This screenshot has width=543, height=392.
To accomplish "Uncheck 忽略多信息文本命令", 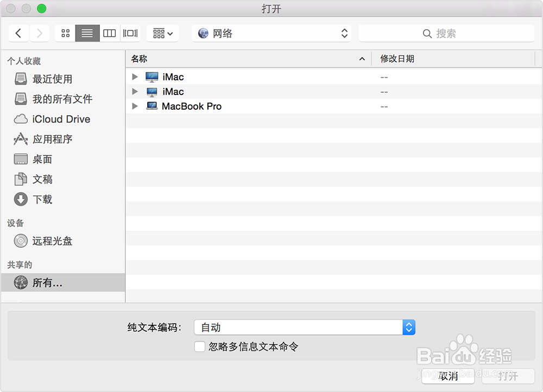I will pyautogui.click(x=200, y=346).
